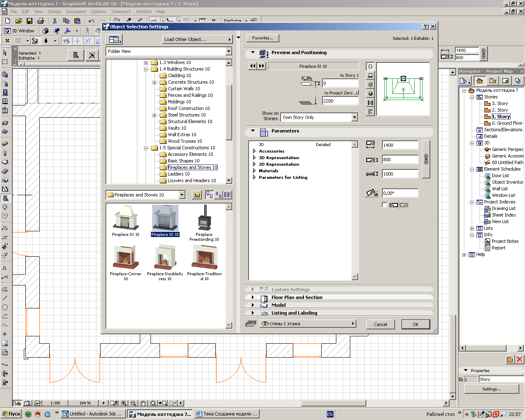Open Project Map in Navigator

pyautogui.click(x=479, y=81)
